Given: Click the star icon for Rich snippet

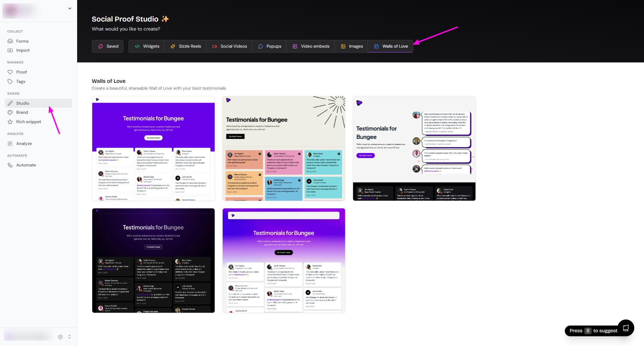Looking at the screenshot, I should tap(10, 122).
